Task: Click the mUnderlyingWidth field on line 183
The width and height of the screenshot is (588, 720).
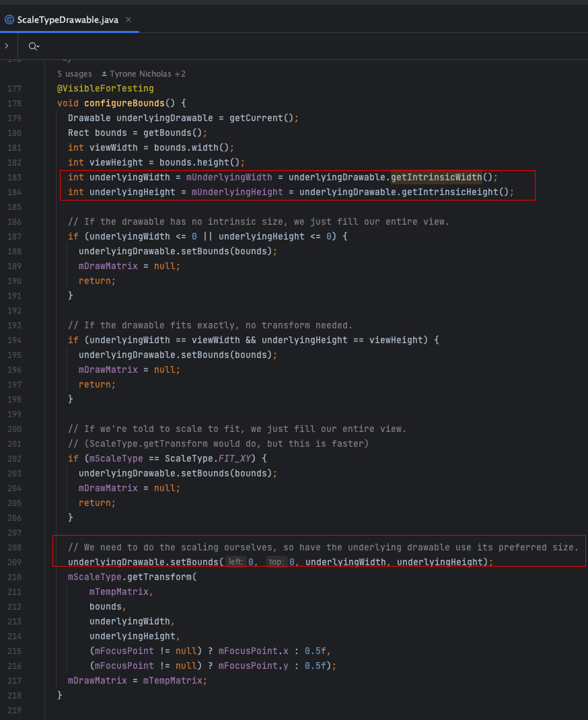Action: tap(229, 177)
